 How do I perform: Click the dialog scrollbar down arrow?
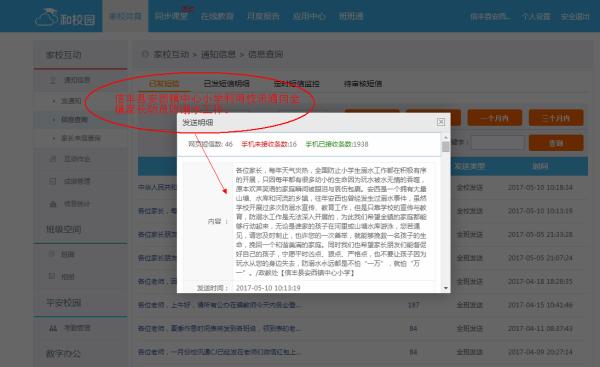coord(445,288)
